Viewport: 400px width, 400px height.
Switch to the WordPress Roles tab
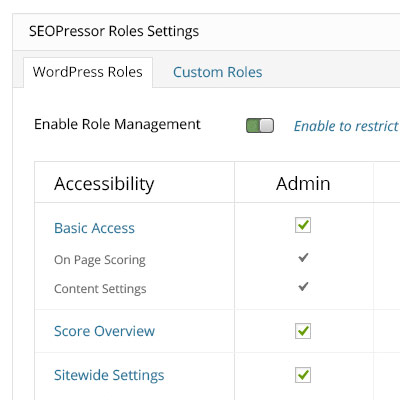tap(88, 72)
